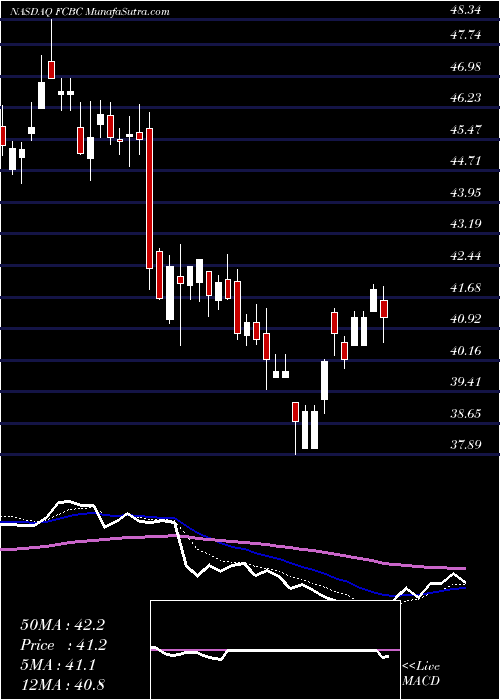Select the 40.92 price axis label
The width and height of the screenshot is (500, 700).
[465, 319]
